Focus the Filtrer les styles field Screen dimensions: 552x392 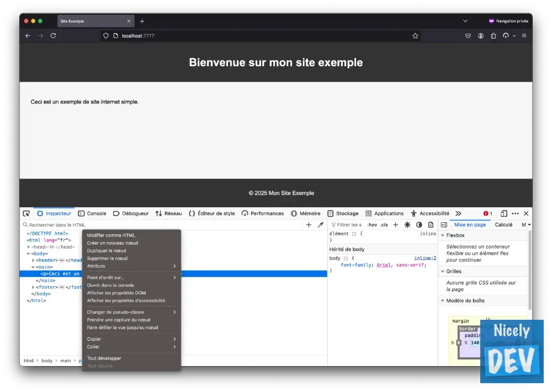pos(347,224)
